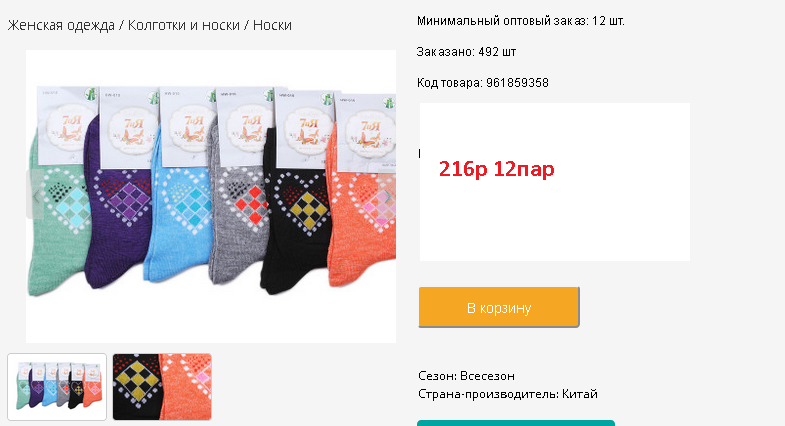Image resolution: width=785 pixels, height=426 pixels.
Task: Click the main socks product image
Action: tap(211, 196)
